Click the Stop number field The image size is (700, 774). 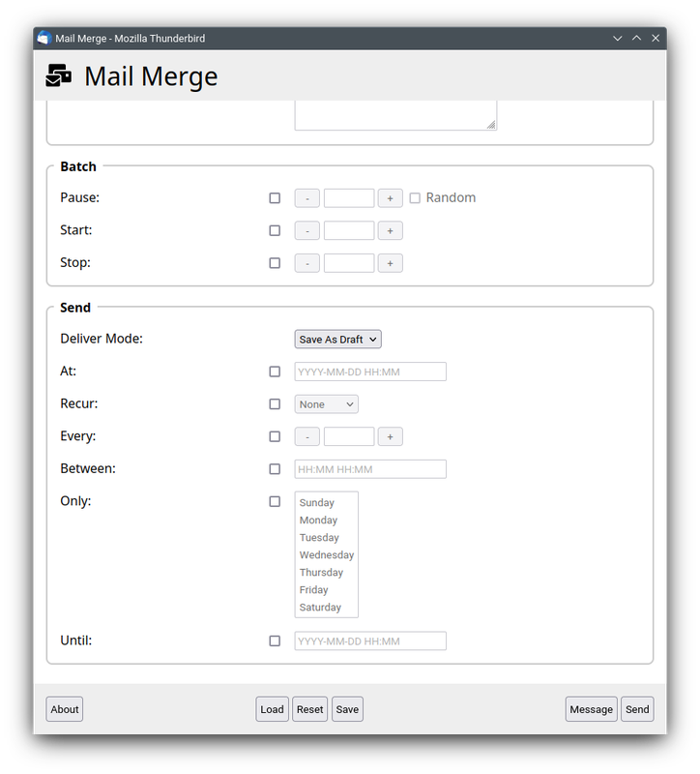(x=349, y=263)
